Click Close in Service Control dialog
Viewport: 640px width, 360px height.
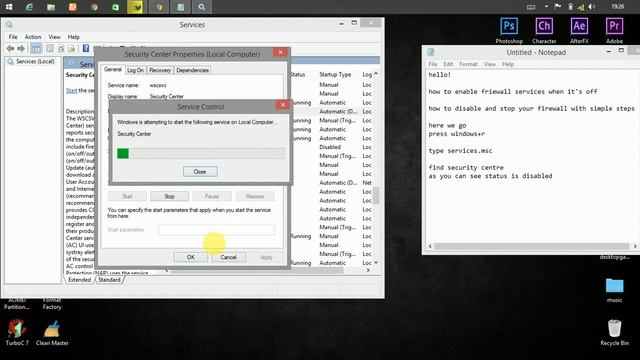pyautogui.click(x=200, y=171)
